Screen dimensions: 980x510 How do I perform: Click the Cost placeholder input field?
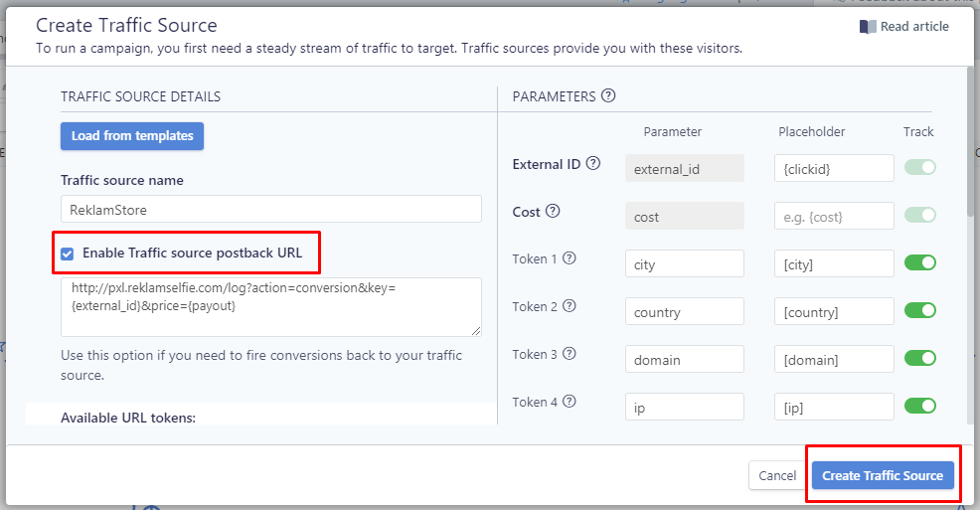[834, 217]
